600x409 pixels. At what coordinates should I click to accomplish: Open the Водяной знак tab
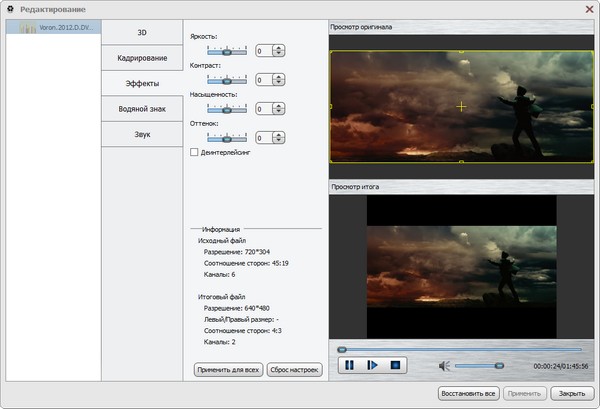142,109
